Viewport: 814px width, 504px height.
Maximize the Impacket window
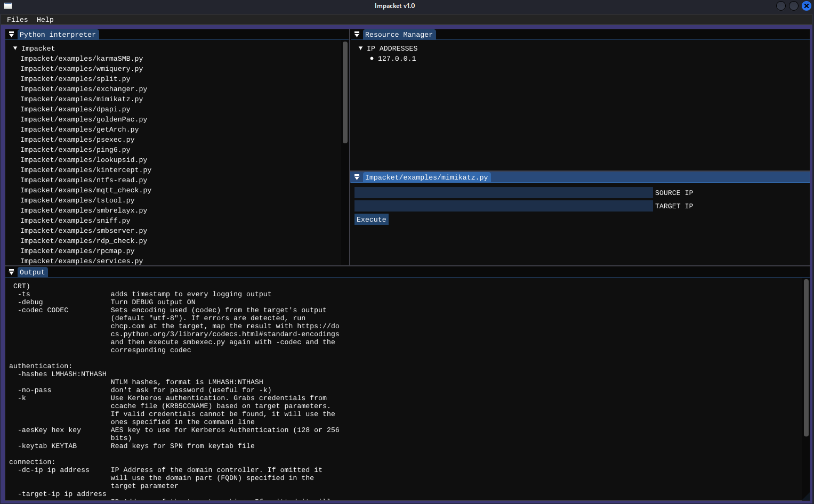pos(794,6)
